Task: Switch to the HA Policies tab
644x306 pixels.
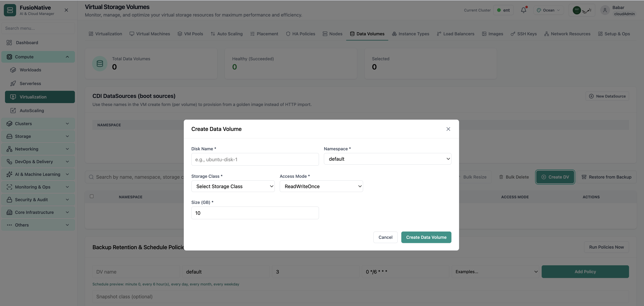Action: 300,34
